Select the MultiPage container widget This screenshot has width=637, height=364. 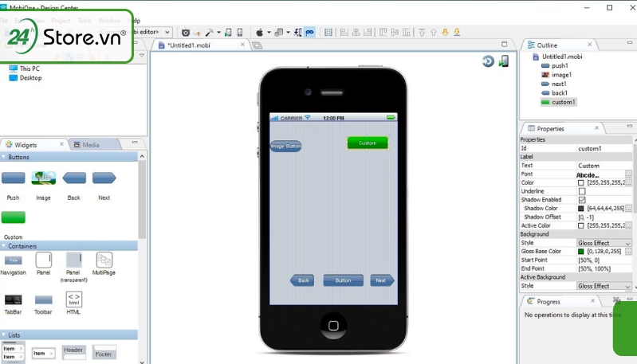(x=104, y=260)
